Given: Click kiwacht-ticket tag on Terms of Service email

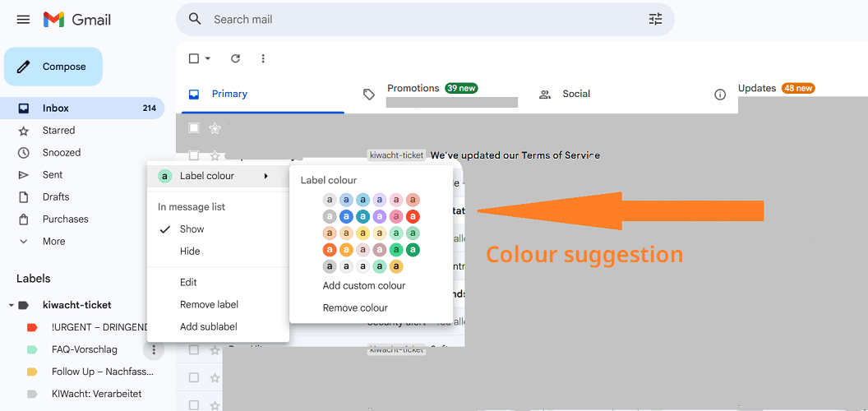Looking at the screenshot, I should point(397,155).
